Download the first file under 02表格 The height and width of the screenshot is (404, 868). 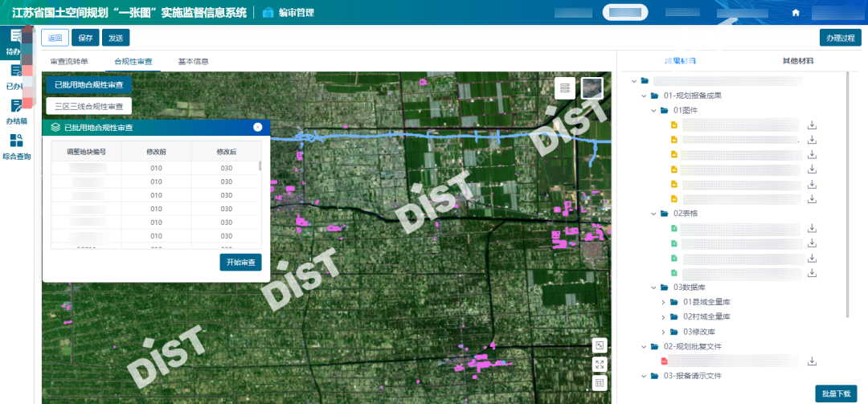[812, 228]
